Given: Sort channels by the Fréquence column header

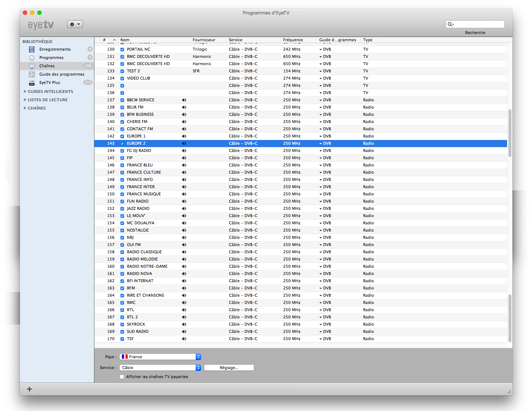Looking at the screenshot, I should click(x=293, y=40).
